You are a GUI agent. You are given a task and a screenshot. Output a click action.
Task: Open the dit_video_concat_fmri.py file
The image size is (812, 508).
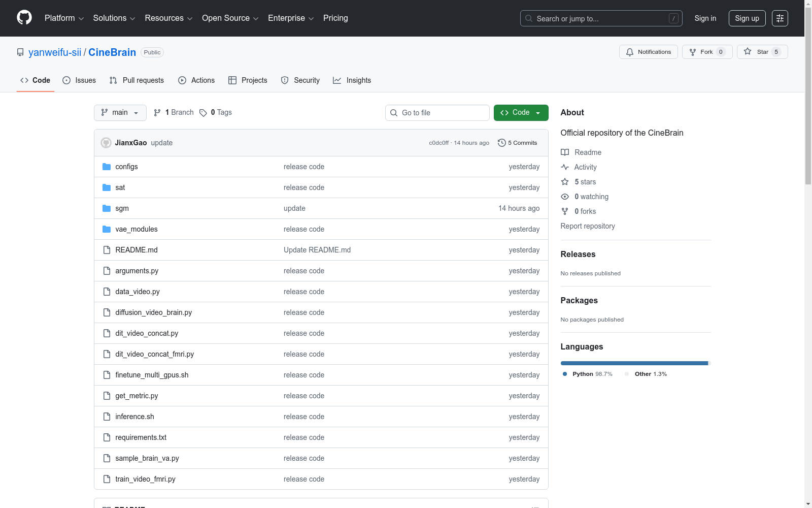154,354
